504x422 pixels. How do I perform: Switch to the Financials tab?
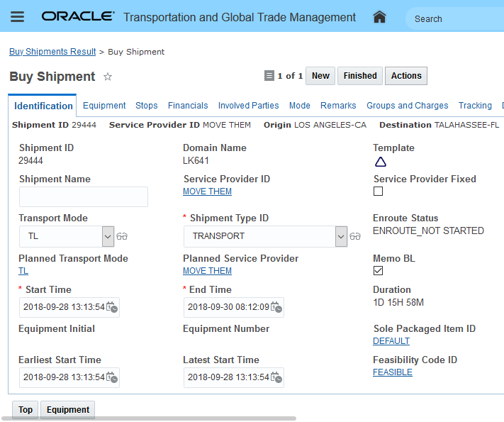coord(188,106)
